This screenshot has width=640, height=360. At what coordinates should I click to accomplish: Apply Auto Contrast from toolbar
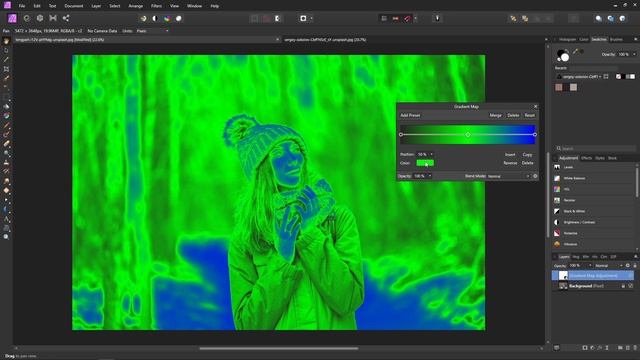155,18
